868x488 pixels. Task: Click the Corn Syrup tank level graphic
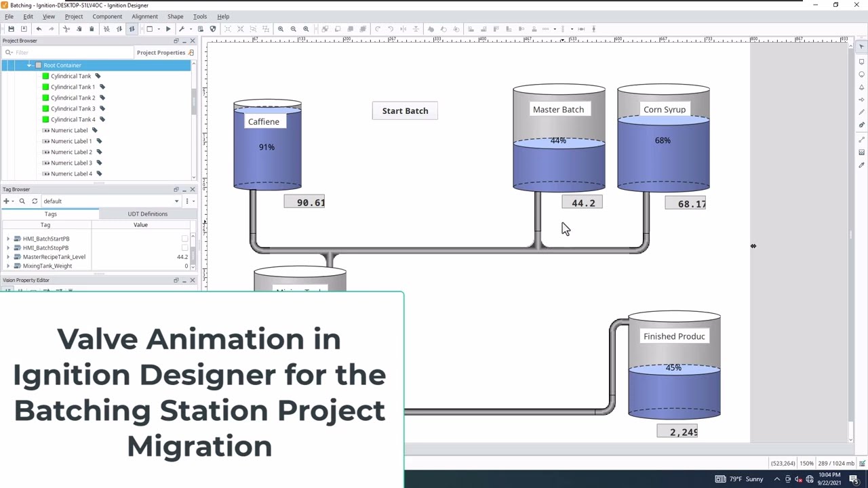[663, 138]
